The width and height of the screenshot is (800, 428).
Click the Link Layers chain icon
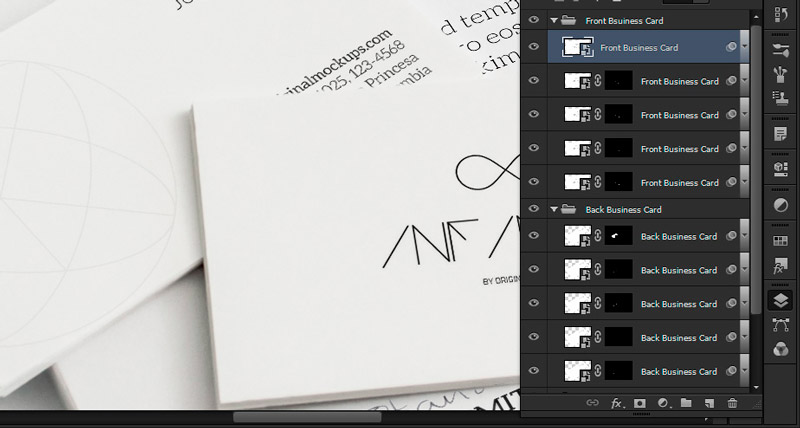pos(592,403)
